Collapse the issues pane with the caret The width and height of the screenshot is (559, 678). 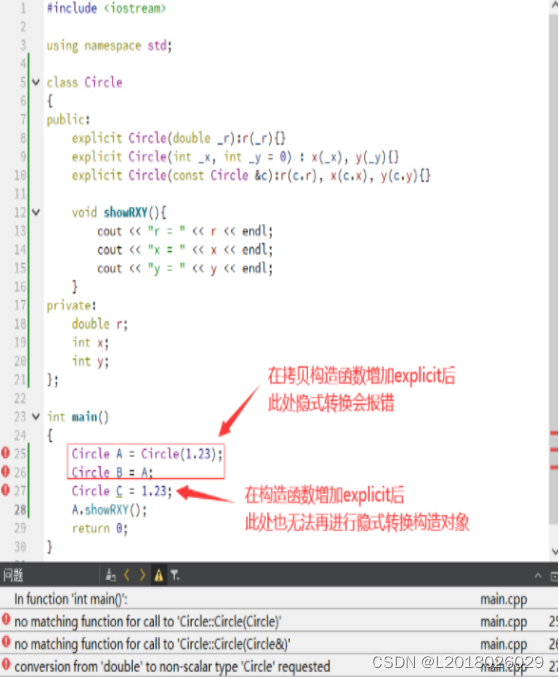538,576
